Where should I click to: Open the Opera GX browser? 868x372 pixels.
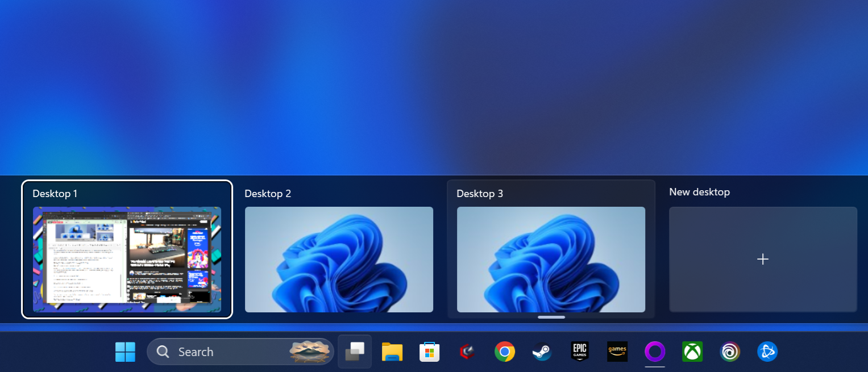click(x=655, y=352)
